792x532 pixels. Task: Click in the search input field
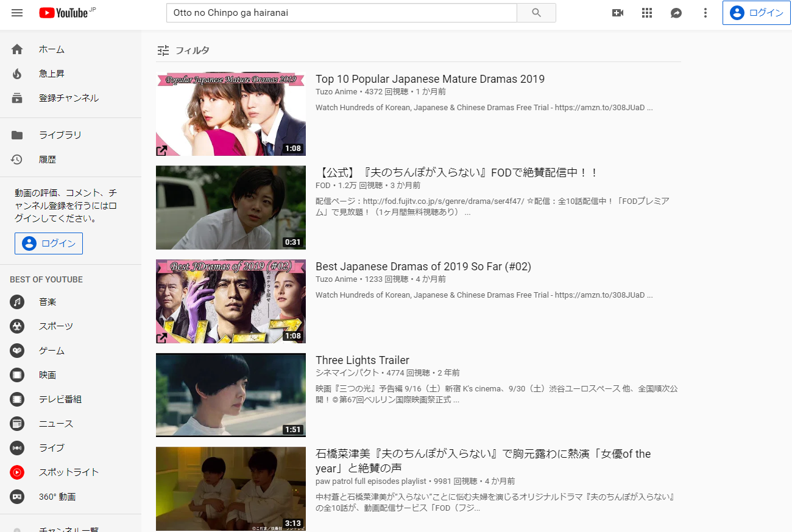[342, 13]
